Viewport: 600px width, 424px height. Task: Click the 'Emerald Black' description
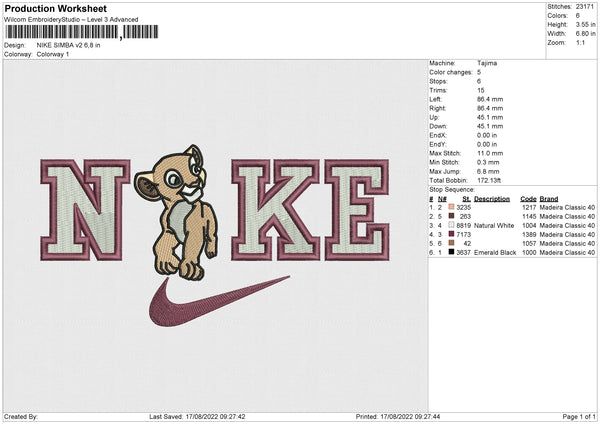point(495,253)
